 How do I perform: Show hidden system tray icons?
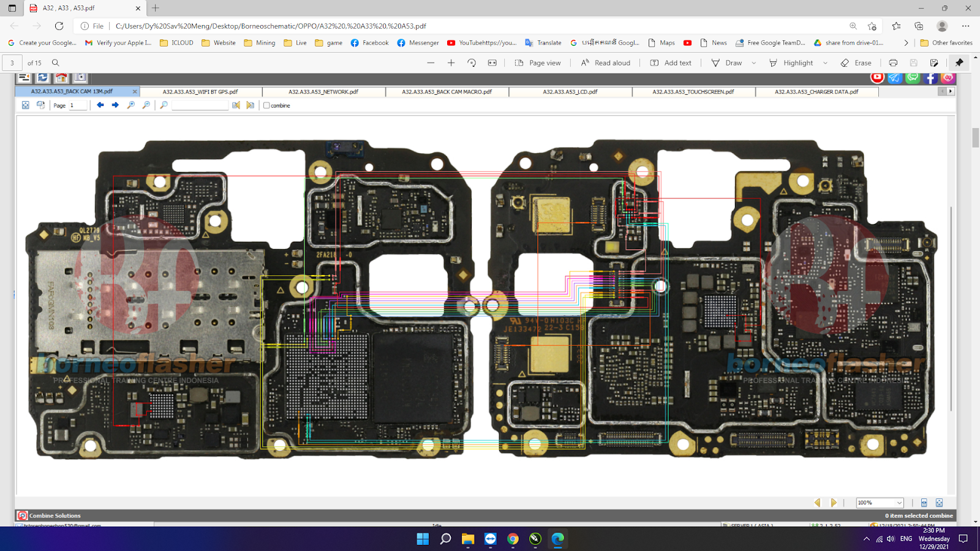[x=866, y=539]
